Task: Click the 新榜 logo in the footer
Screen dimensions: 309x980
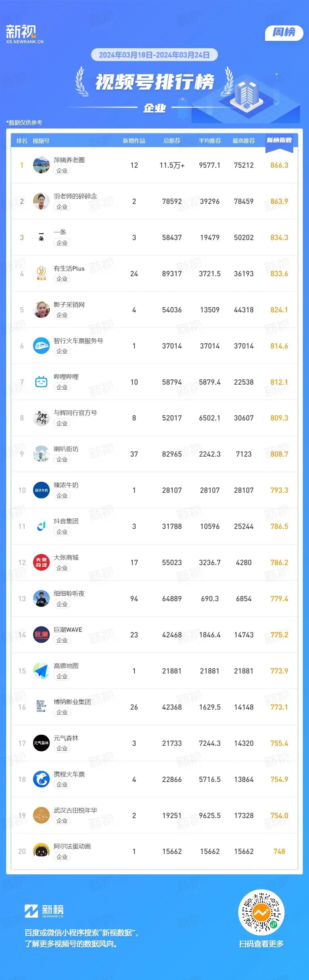Action: tap(44, 911)
